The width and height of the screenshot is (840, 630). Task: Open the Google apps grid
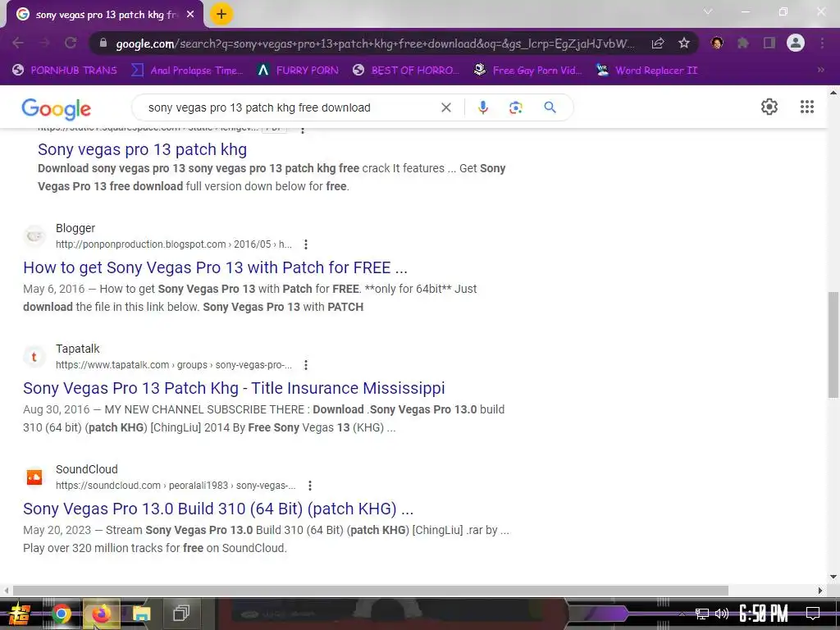(807, 107)
